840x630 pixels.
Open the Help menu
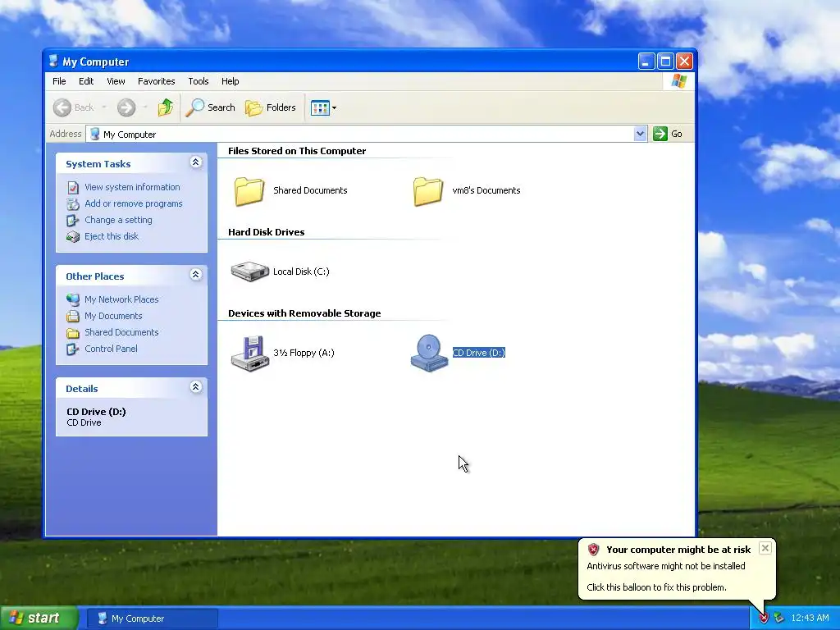231,81
